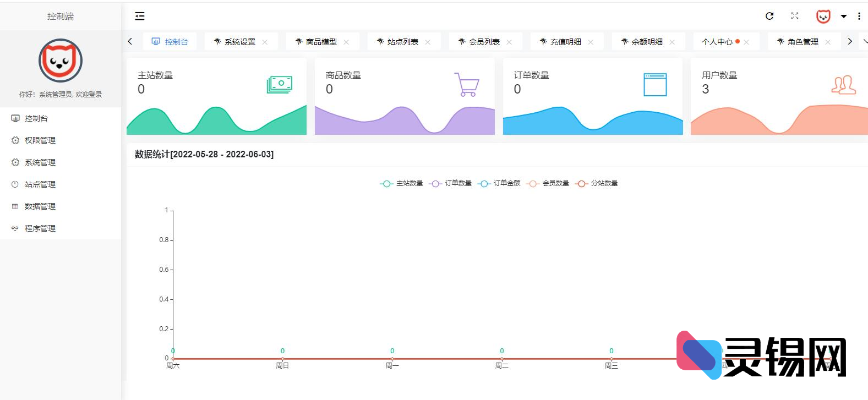Expand the 权限管理 sidebar menu
Image resolution: width=868 pixels, height=400 pixels.
(x=40, y=140)
